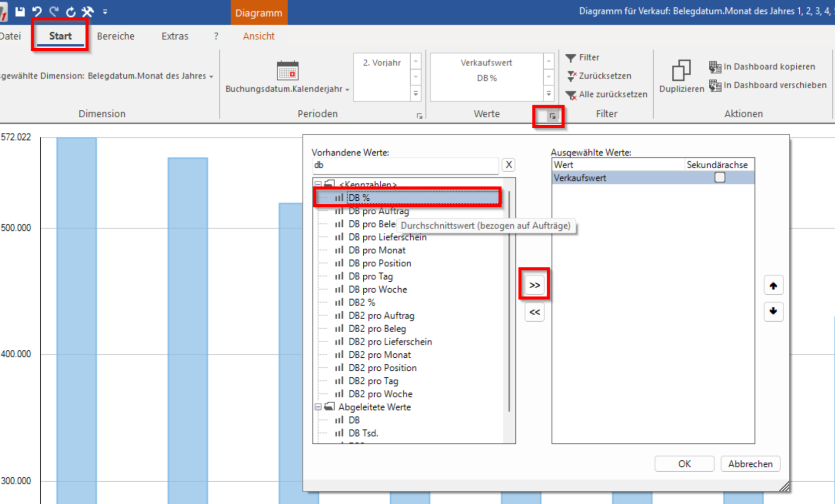The height and width of the screenshot is (504, 835).
Task: Toggle the Sekundärachse checkbox for Verkaufswert
Action: (x=719, y=177)
